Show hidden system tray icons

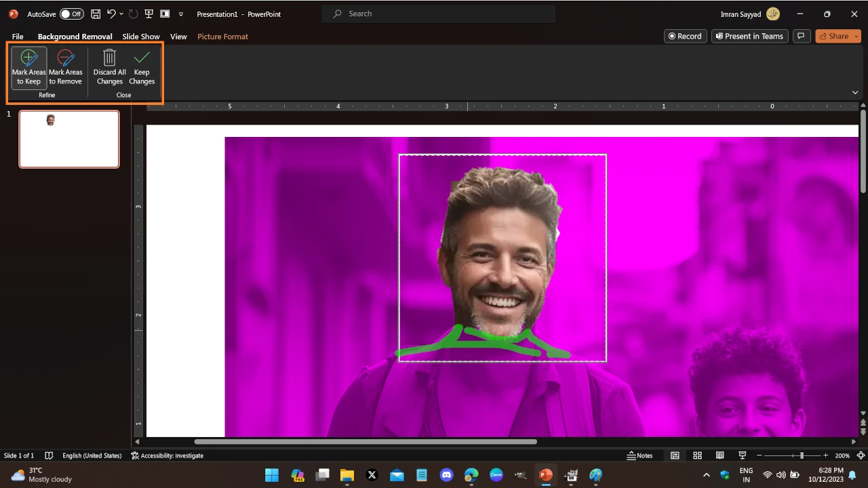[x=706, y=475]
